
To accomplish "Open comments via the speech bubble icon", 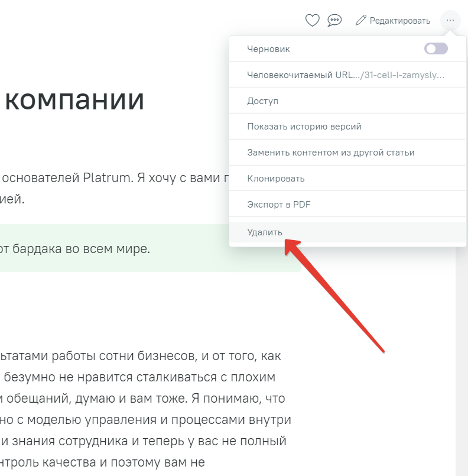I will pyautogui.click(x=334, y=20).
